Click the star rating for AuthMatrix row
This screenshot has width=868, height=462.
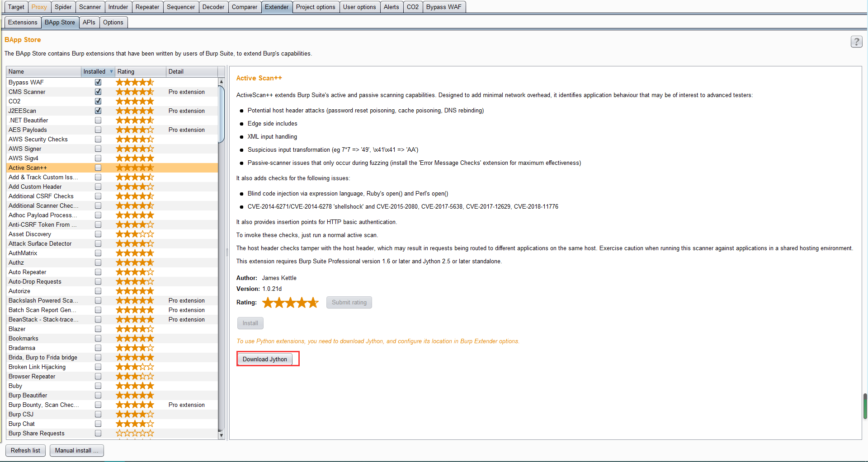135,253
